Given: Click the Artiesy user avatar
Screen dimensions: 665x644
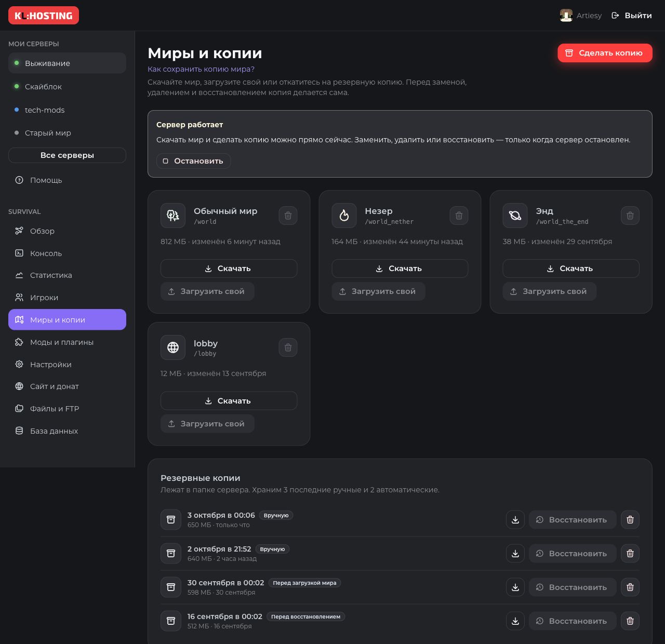Looking at the screenshot, I should coord(566,16).
